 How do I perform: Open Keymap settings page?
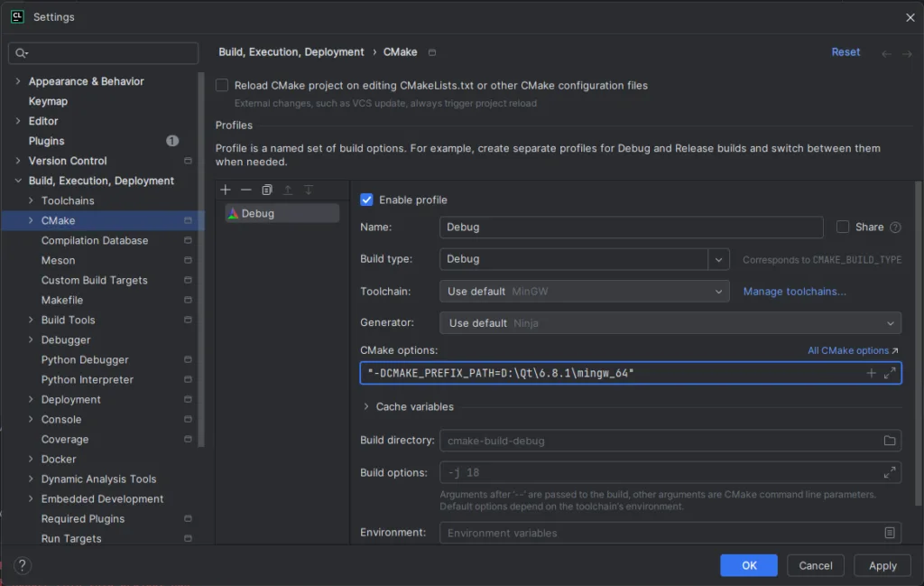(49, 101)
